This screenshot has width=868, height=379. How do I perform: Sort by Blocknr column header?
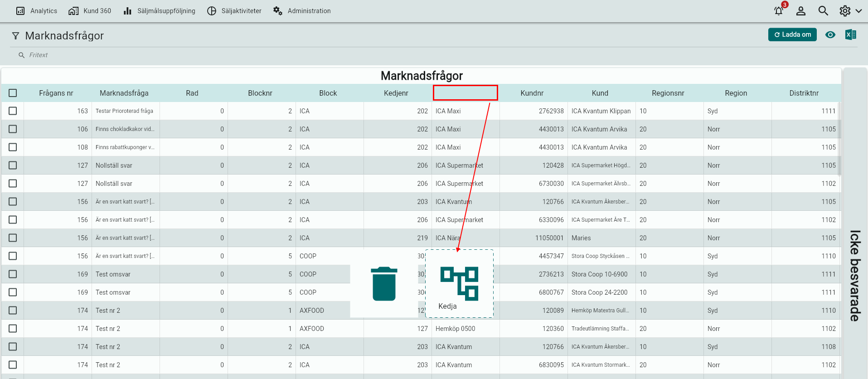pos(260,93)
